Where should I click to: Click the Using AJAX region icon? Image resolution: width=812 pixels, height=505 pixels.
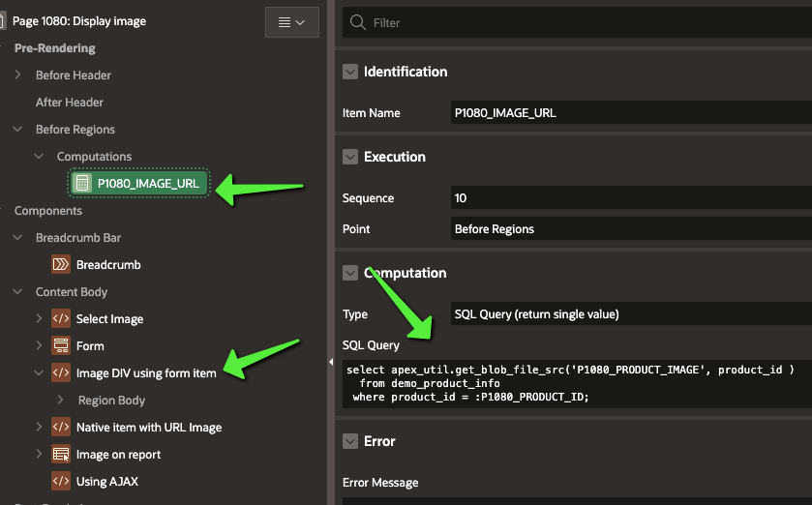pyautogui.click(x=61, y=481)
